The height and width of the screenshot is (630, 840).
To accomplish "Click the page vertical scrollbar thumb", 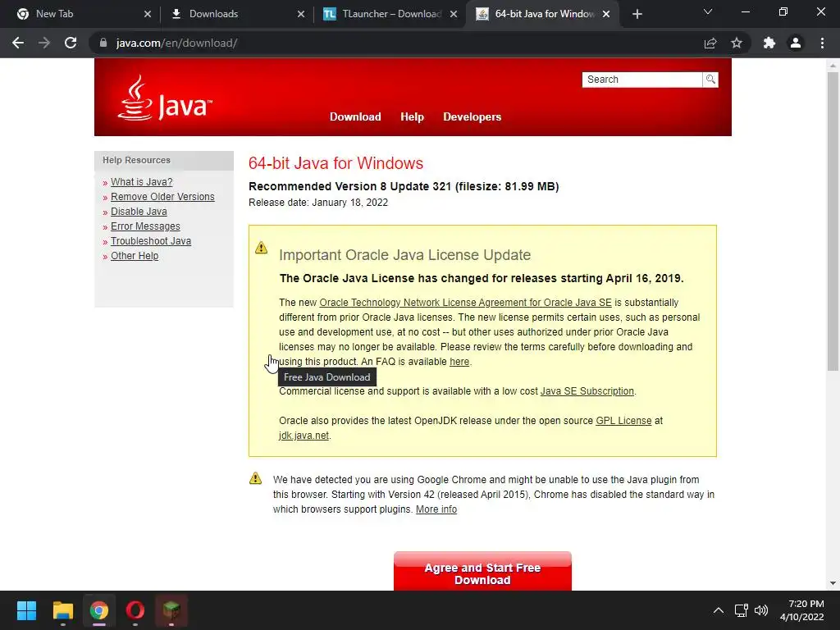I will tap(833, 221).
